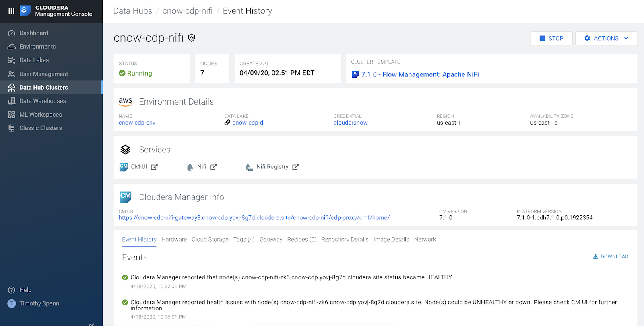644x326 pixels.
Task: Open the Nifi service link
Action: (202, 167)
